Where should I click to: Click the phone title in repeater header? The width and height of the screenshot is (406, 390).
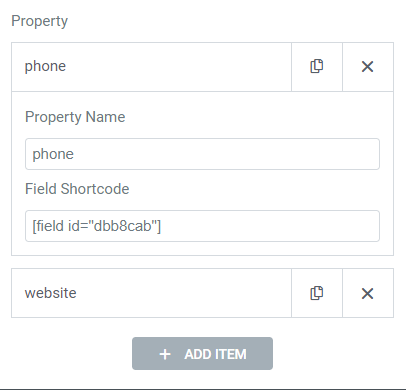[45, 66]
